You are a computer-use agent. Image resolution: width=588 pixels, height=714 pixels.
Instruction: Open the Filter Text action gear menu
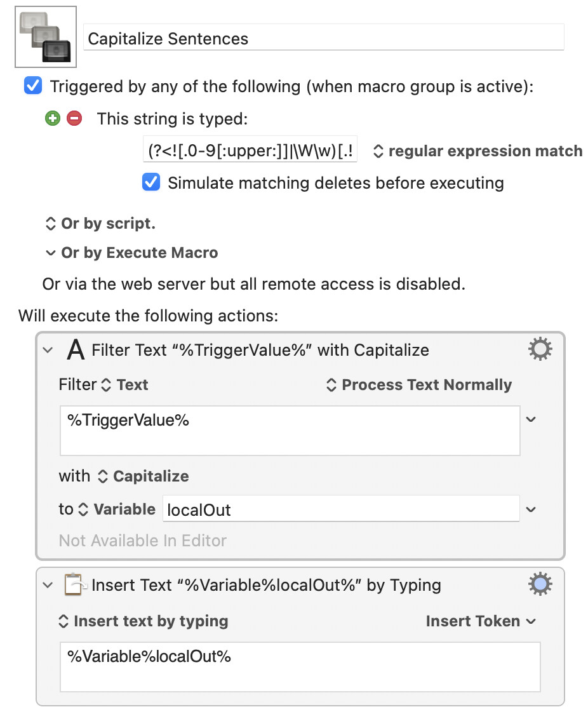[540, 349]
